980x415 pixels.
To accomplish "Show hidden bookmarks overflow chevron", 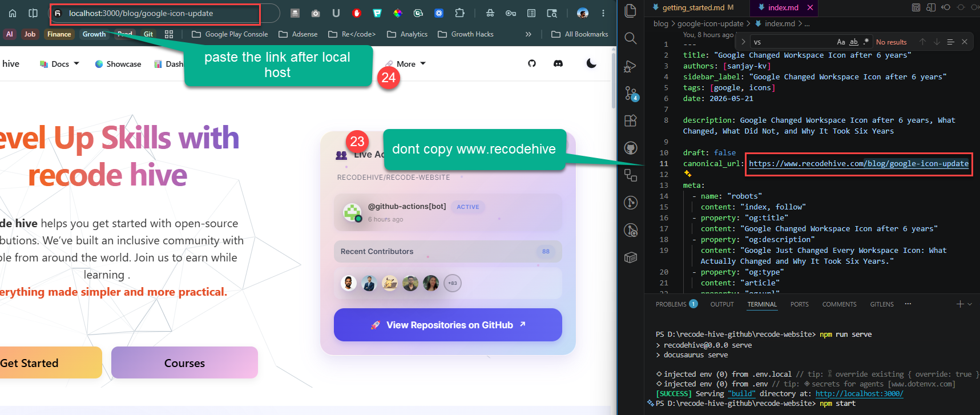I will click(x=529, y=34).
